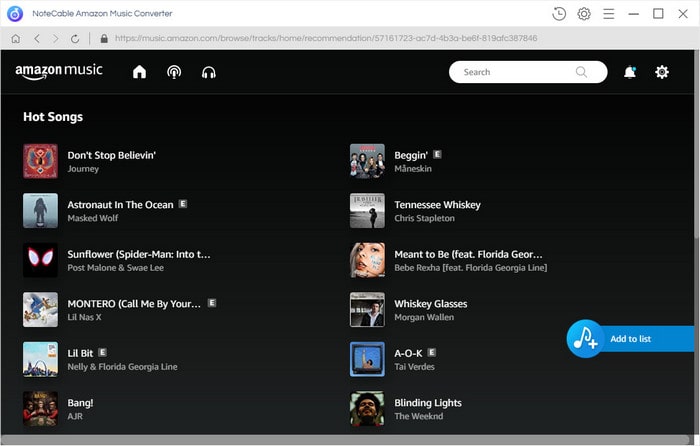Navigate forward with the right arrow

coord(55,39)
